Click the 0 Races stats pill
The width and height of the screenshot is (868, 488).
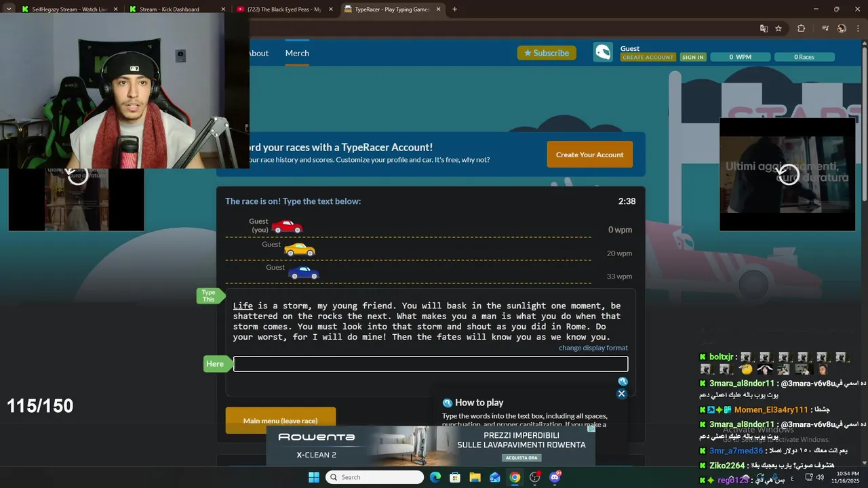(x=804, y=57)
